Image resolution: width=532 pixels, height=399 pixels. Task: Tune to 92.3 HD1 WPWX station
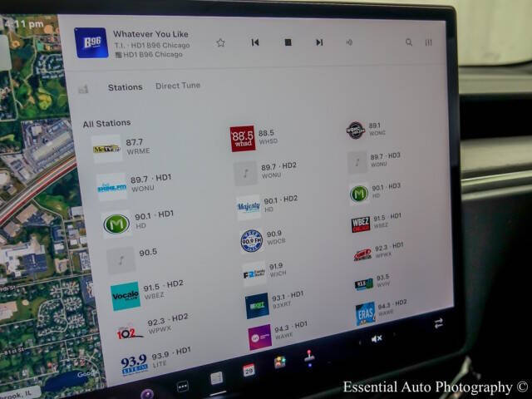pos(378,253)
